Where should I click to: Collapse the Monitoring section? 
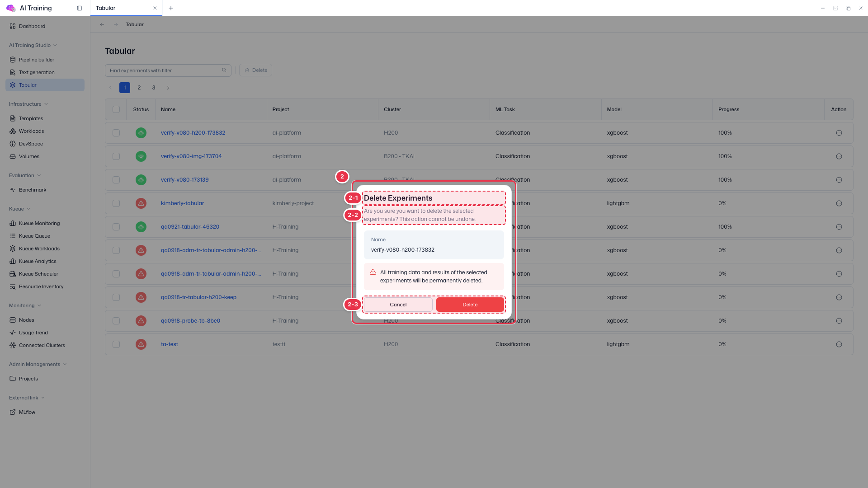tap(25, 305)
